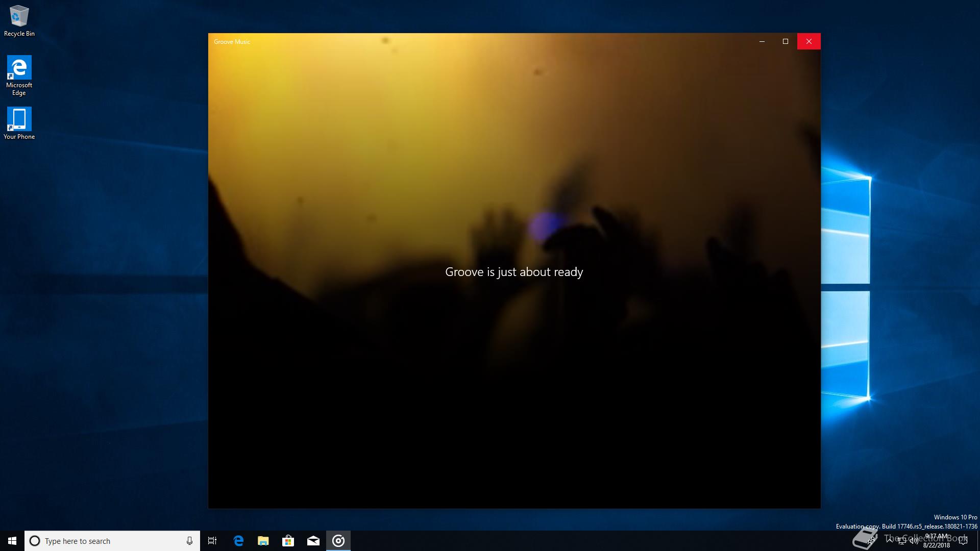980x551 pixels.
Task: Open the Windows Start menu
Action: (x=12, y=541)
